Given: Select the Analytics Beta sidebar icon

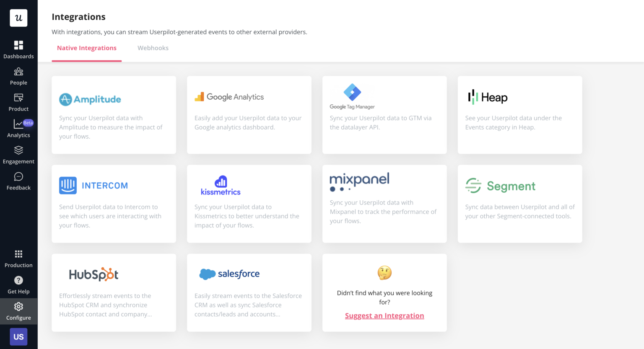Looking at the screenshot, I should point(18,128).
